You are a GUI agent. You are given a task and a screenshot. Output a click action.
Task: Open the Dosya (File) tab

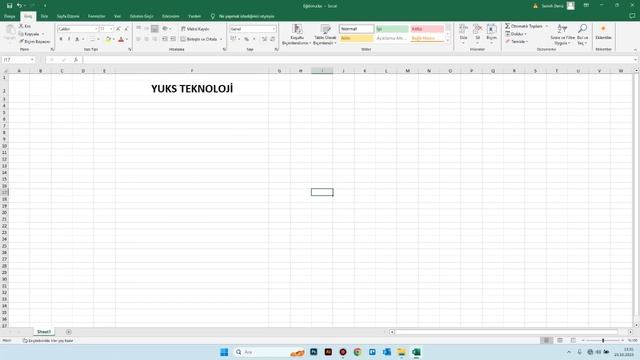pos(9,16)
